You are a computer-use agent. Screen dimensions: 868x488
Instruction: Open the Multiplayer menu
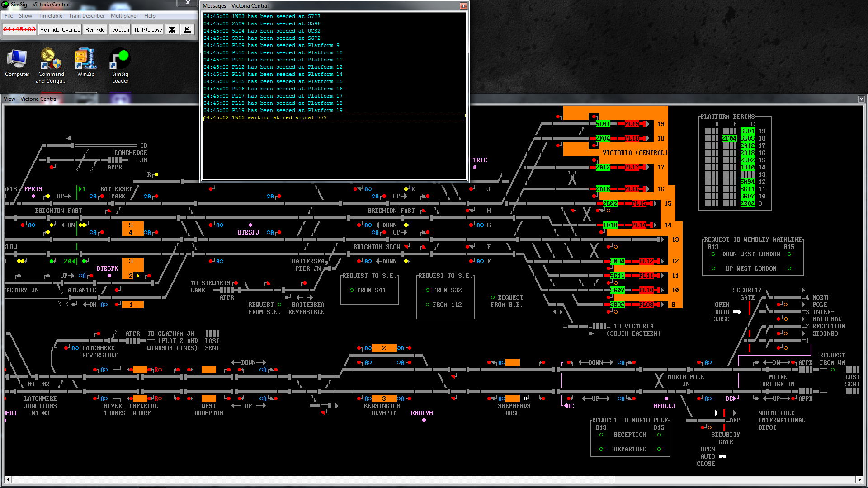pos(124,16)
